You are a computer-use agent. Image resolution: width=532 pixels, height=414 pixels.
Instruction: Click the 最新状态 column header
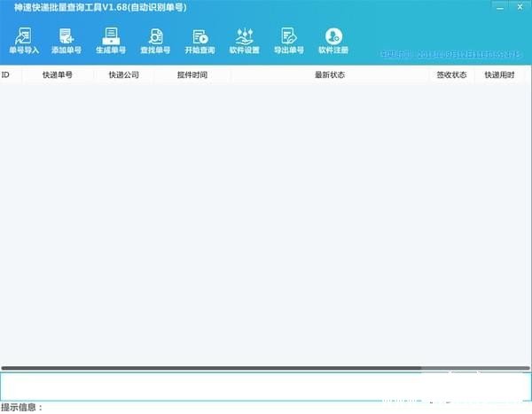pos(329,75)
